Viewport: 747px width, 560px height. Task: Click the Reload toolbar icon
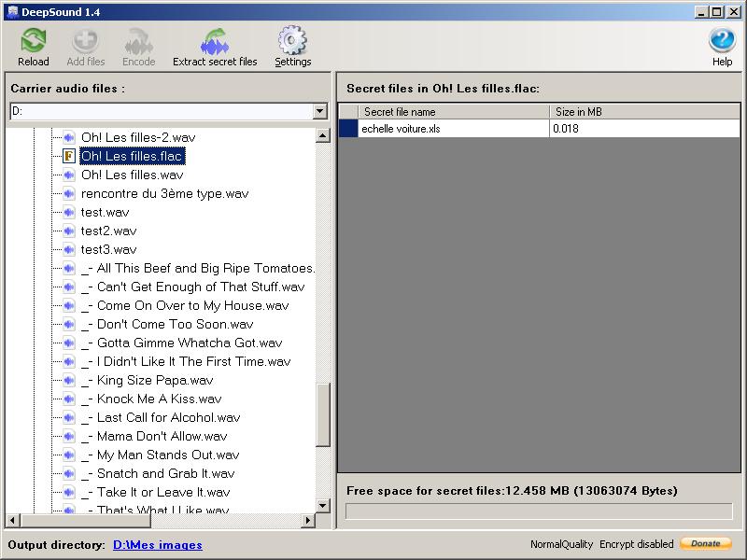[34, 40]
